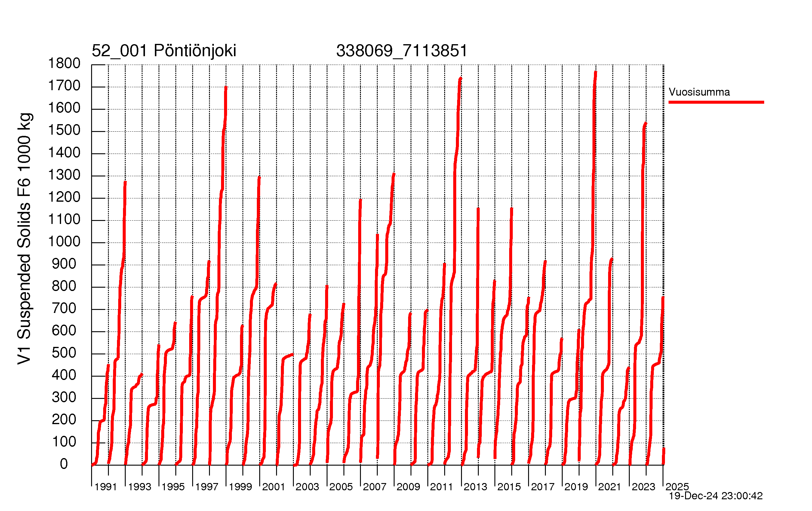812x511 pixels.
Task: Click the y-axis title 'V1 Suspended Solids F6 1000 kg'
Action: (24, 239)
